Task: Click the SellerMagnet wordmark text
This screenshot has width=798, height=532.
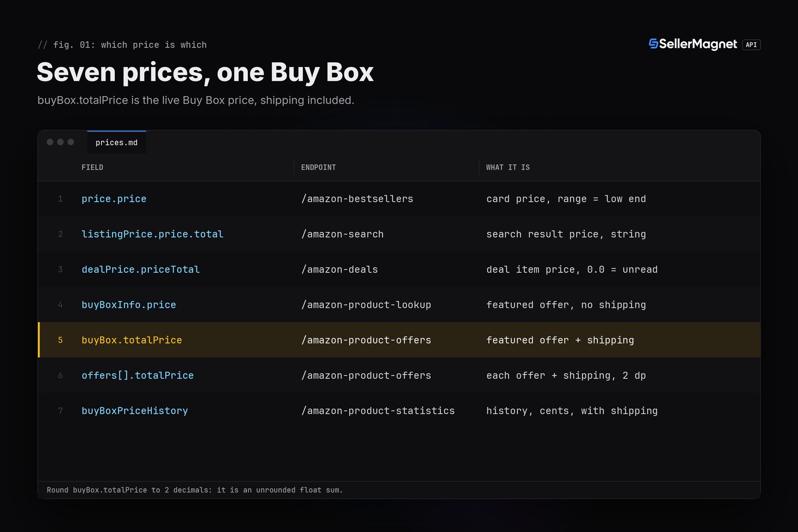Action: [x=698, y=45]
